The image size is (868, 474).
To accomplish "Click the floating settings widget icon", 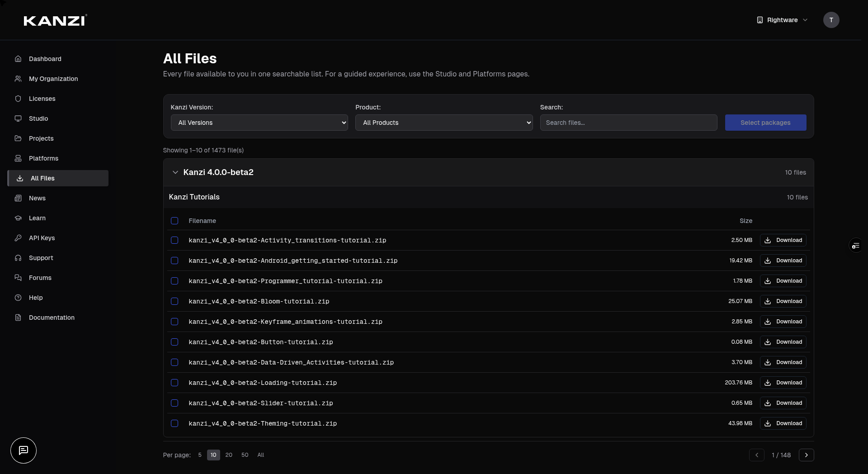I will tap(856, 246).
